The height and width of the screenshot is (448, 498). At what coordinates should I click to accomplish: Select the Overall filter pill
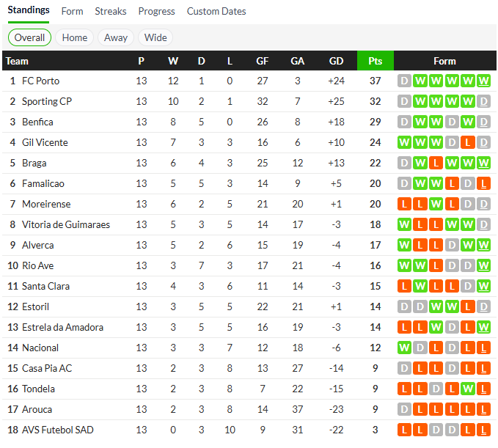29,37
